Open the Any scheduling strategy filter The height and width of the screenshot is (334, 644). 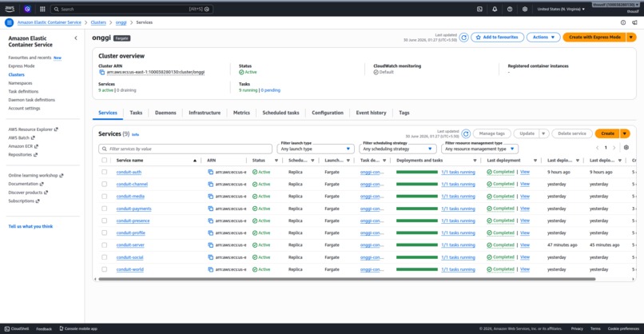click(398, 149)
